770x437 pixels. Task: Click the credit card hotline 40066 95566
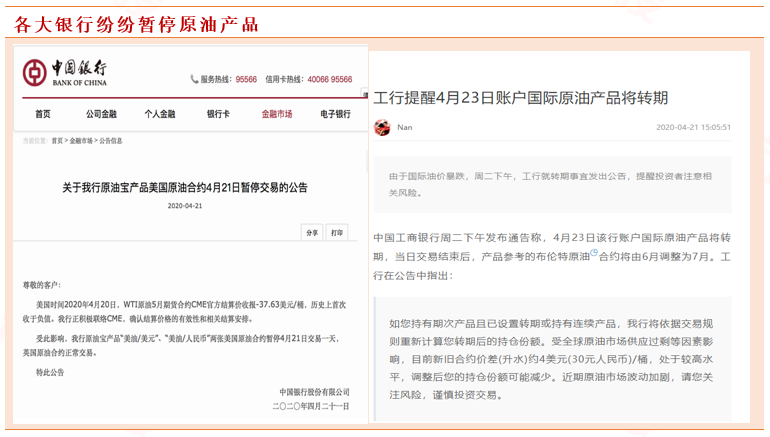click(330, 80)
